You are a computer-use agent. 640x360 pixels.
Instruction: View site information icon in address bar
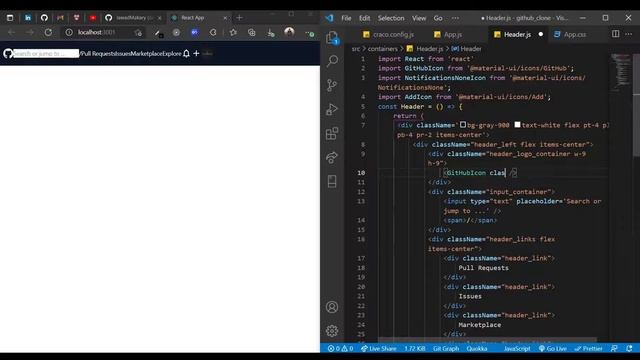click(x=69, y=32)
